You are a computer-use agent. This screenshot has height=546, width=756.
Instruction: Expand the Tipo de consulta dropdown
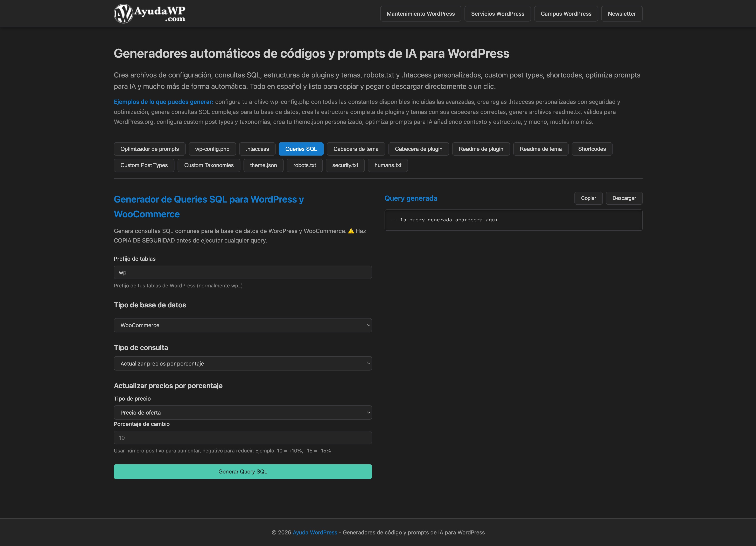pyautogui.click(x=242, y=364)
